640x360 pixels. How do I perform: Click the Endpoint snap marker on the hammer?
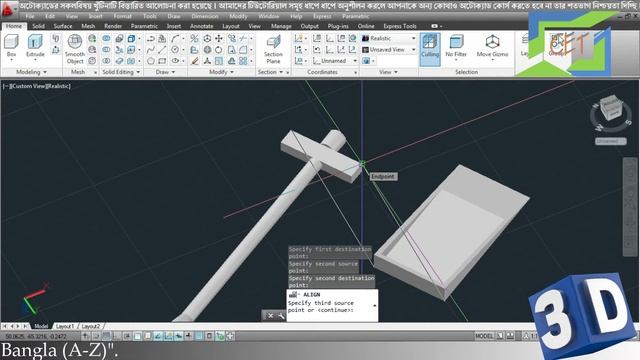[362, 163]
